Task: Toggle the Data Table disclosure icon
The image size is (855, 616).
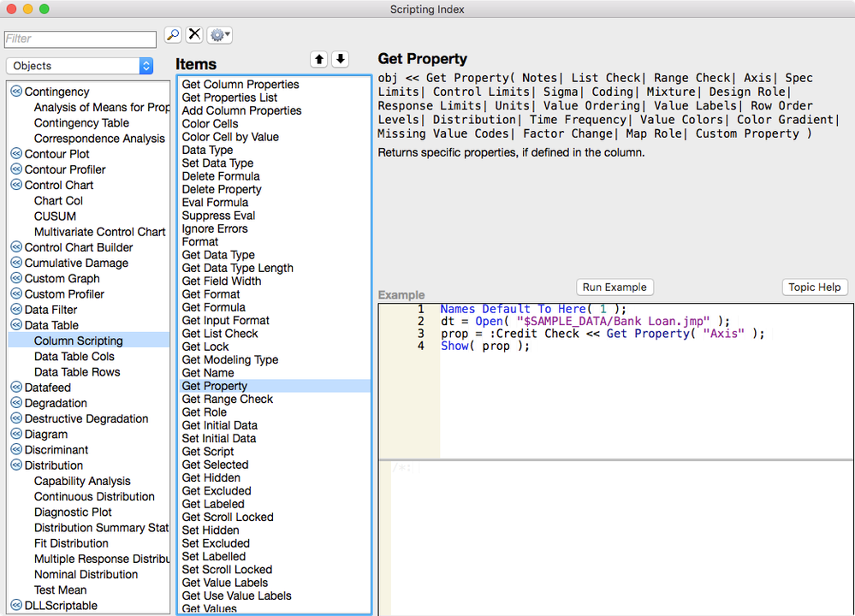Action: point(16,326)
